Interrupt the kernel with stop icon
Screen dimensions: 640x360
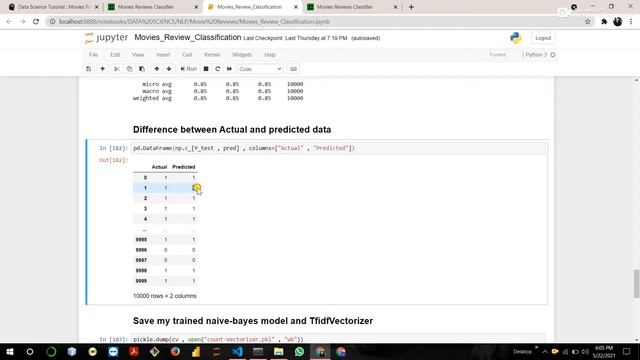click(206, 69)
